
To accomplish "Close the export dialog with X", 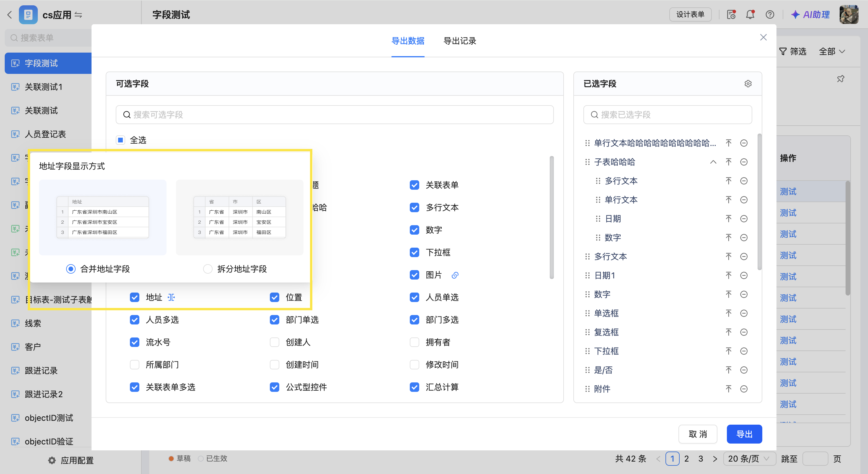I will point(763,37).
